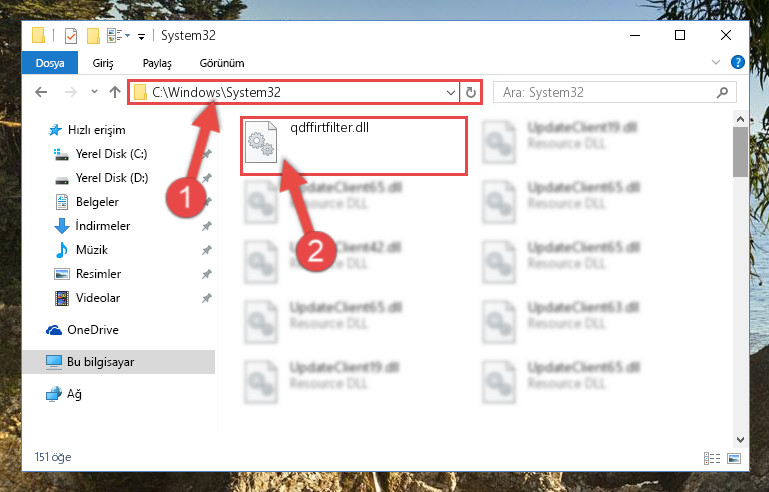This screenshot has height=492, width=769.
Task: Select the qdffirtfilter.dll file
Action: pos(353,146)
